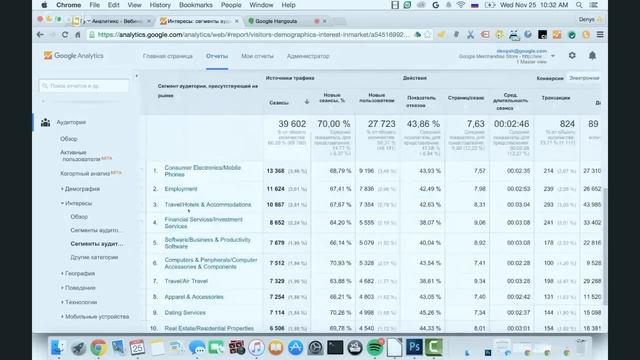Open Photoshop from the dock
640x360 pixels.
click(x=414, y=347)
